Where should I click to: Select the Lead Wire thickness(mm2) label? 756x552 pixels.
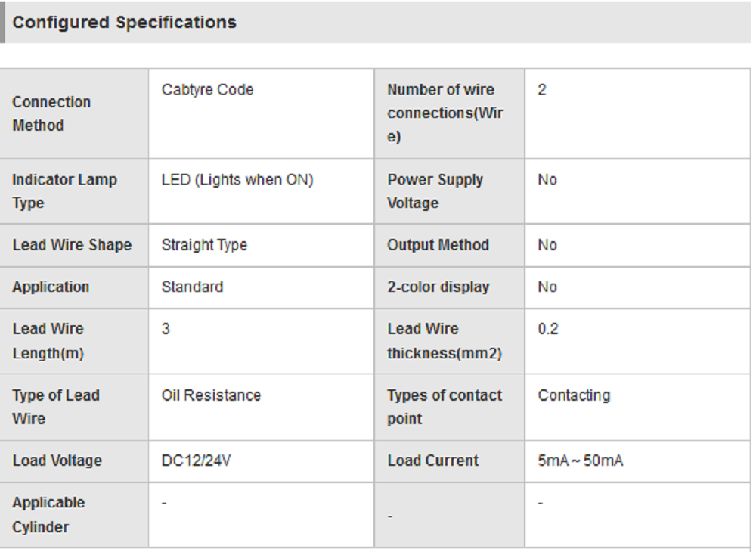[x=444, y=341]
